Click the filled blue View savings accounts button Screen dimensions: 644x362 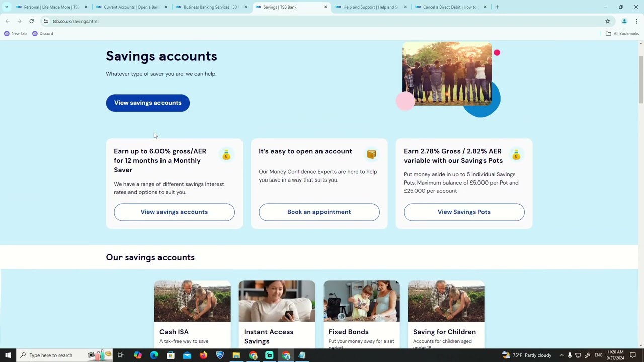pyautogui.click(x=148, y=103)
